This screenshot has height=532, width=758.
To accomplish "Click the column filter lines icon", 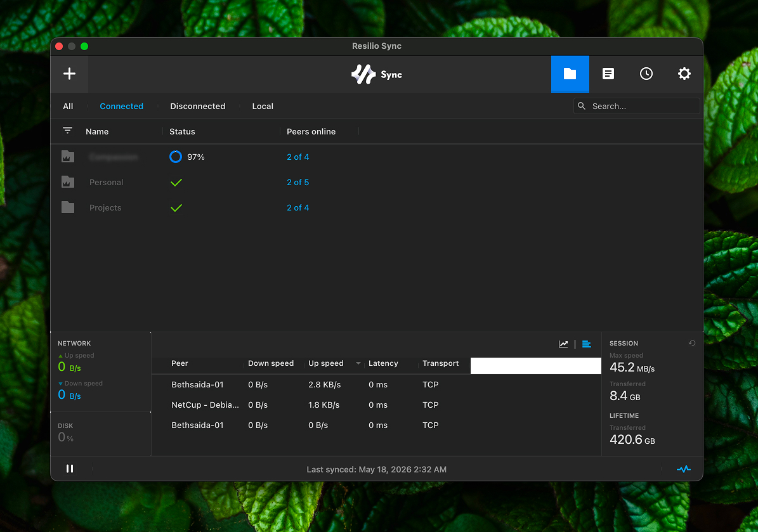I will 68,131.
